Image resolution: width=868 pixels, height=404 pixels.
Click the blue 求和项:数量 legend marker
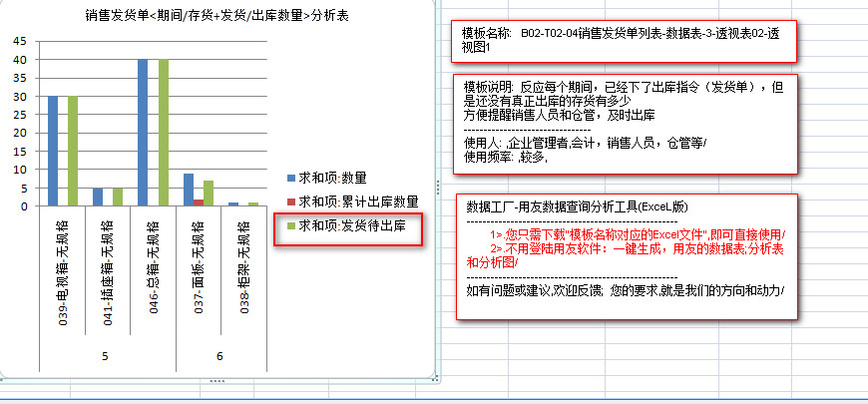click(x=290, y=178)
